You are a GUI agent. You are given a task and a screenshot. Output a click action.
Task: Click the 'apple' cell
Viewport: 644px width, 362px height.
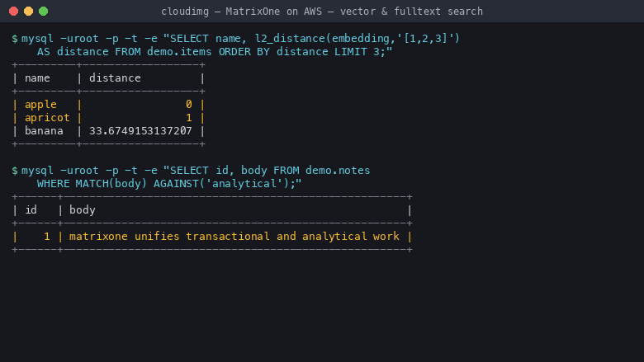[40, 105]
